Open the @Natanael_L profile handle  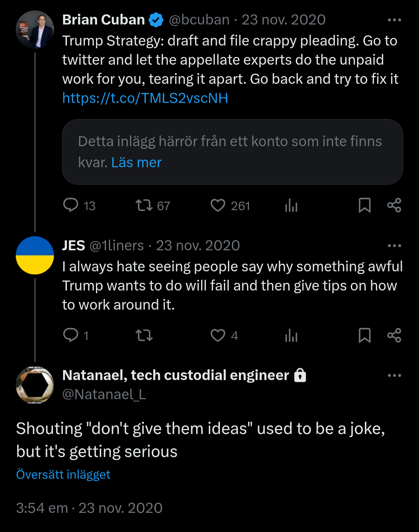pyautogui.click(x=104, y=394)
